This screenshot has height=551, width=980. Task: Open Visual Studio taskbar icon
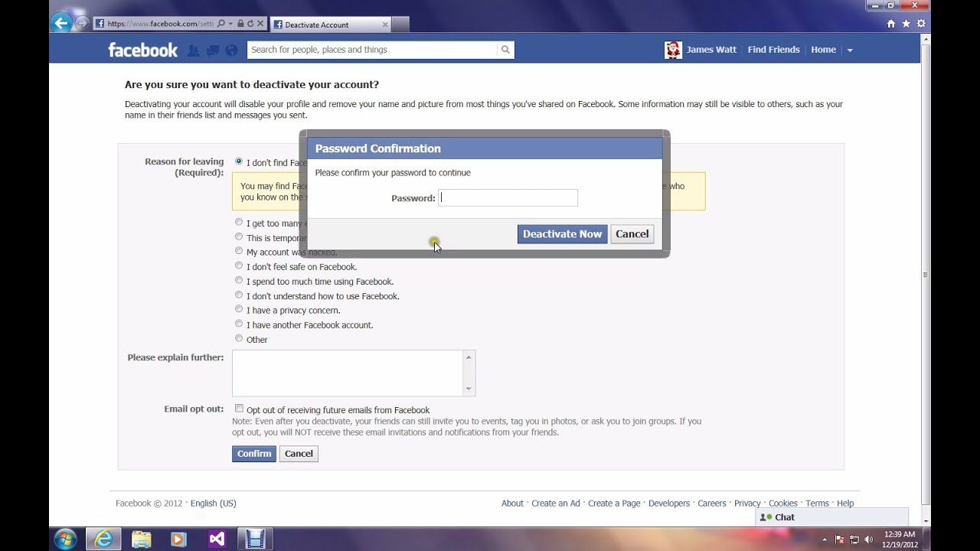(x=217, y=539)
